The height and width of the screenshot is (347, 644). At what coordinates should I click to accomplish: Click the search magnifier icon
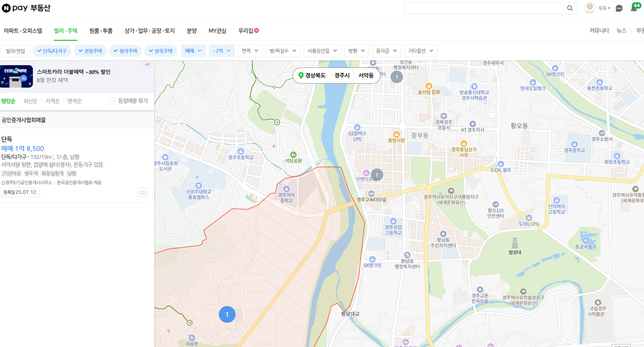tap(569, 8)
